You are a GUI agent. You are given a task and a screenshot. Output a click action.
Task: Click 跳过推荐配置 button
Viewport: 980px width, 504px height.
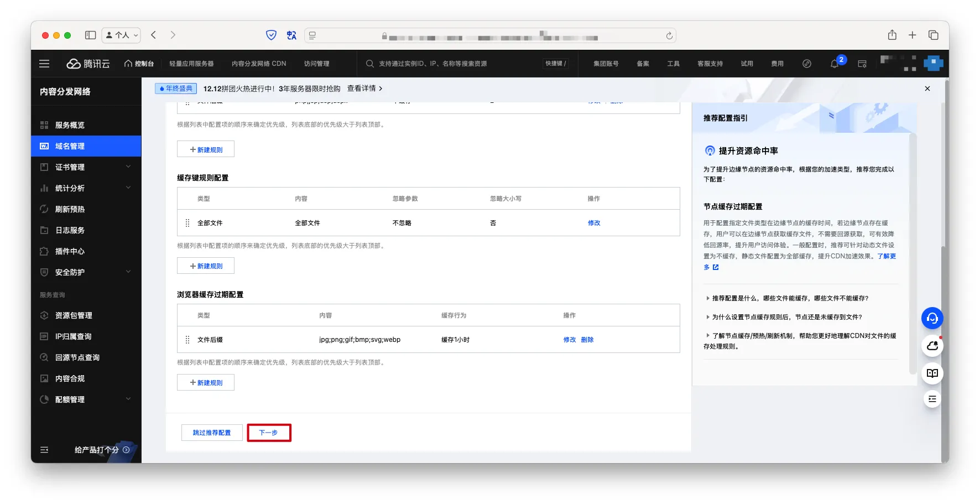(212, 433)
